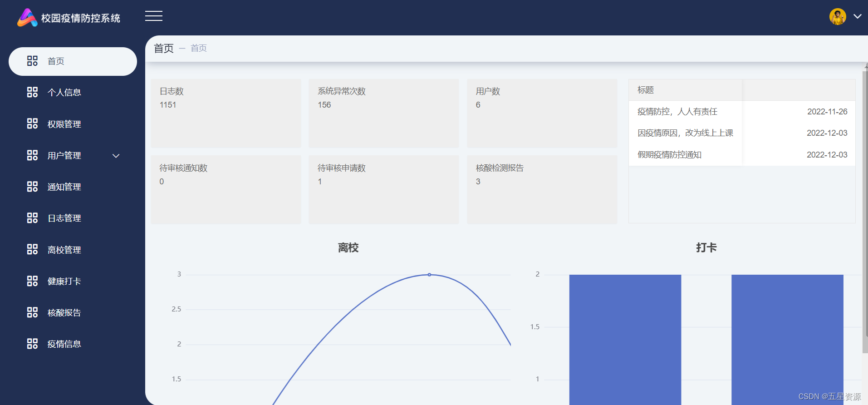868x405 pixels.
Task: Click the grid icon beside 用户管理
Action: pos(32,155)
